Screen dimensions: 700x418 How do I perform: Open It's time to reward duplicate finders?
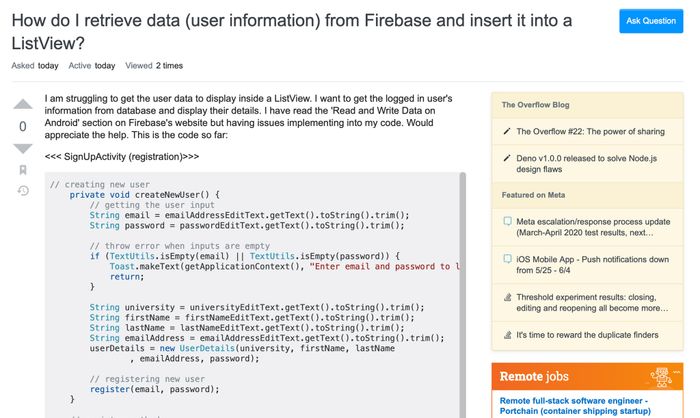tap(587, 335)
